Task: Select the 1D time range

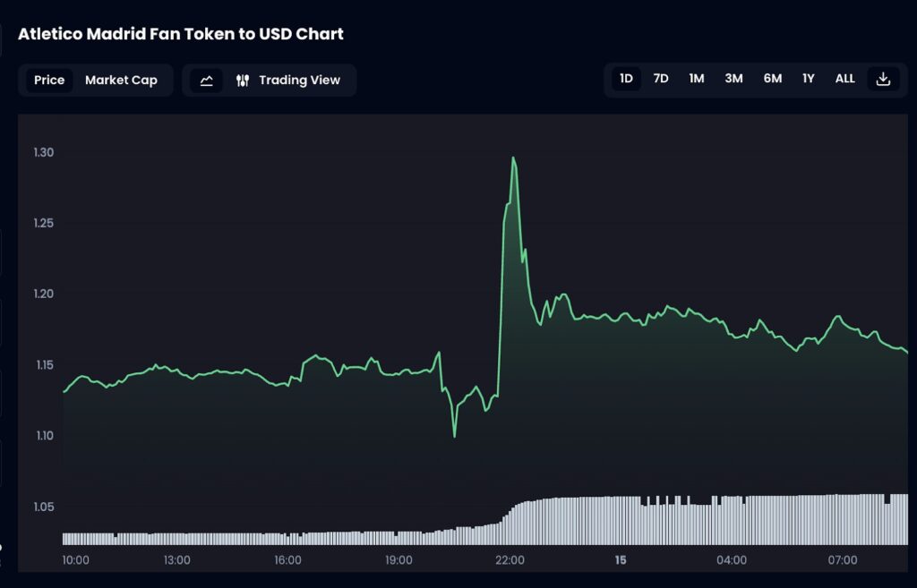Action: pos(626,79)
